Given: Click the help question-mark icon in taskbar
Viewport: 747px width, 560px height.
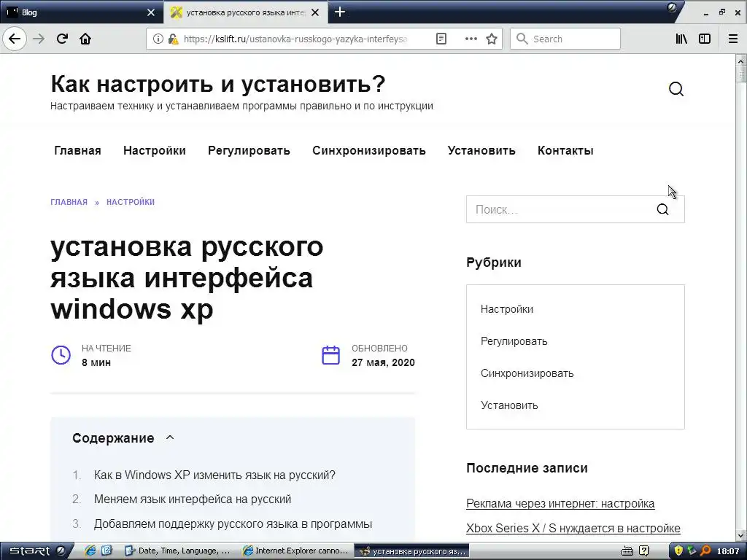Looking at the screenshot, I should [x=643, y=551].
